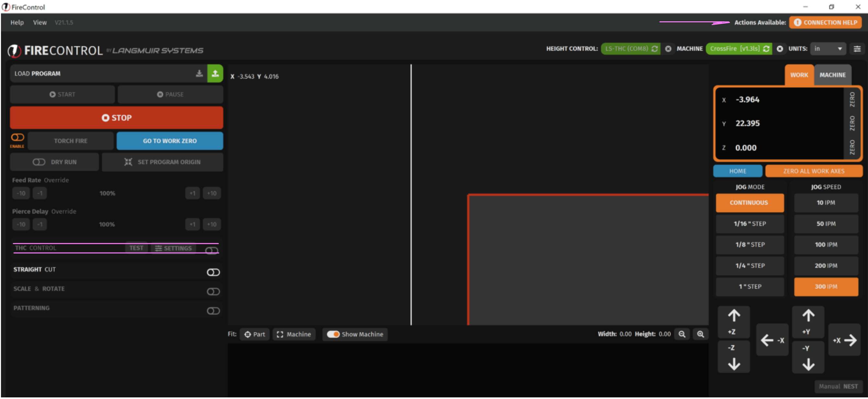Zoom out the preview with magnifier minus
This screenshot has width=868, height=399.
click(682, 334)
